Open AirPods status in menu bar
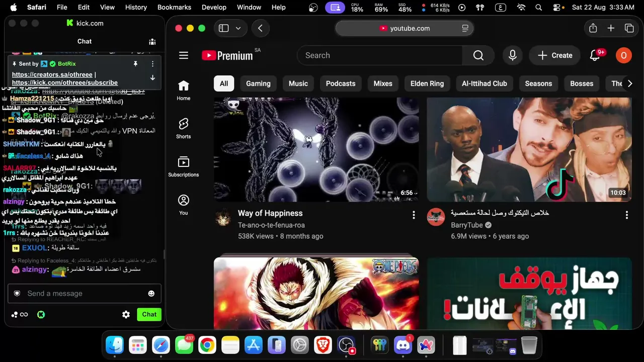 coord(479,8)
